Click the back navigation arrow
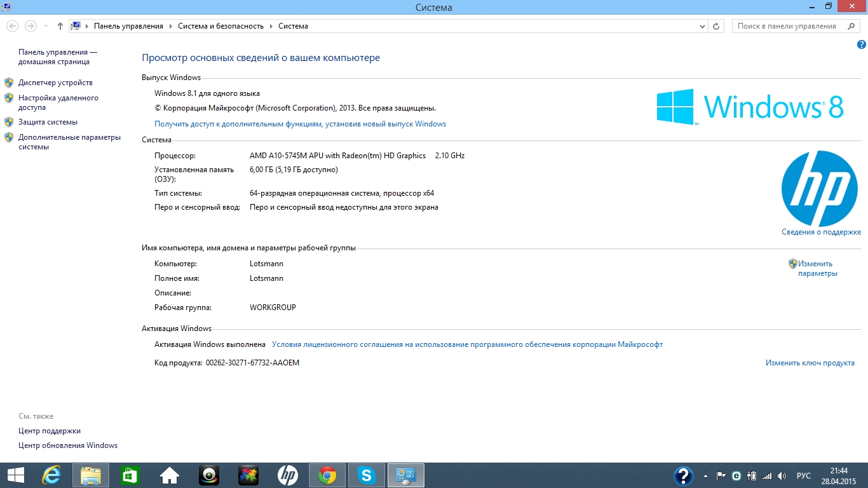868x488 pixels. tap(13, 26)
